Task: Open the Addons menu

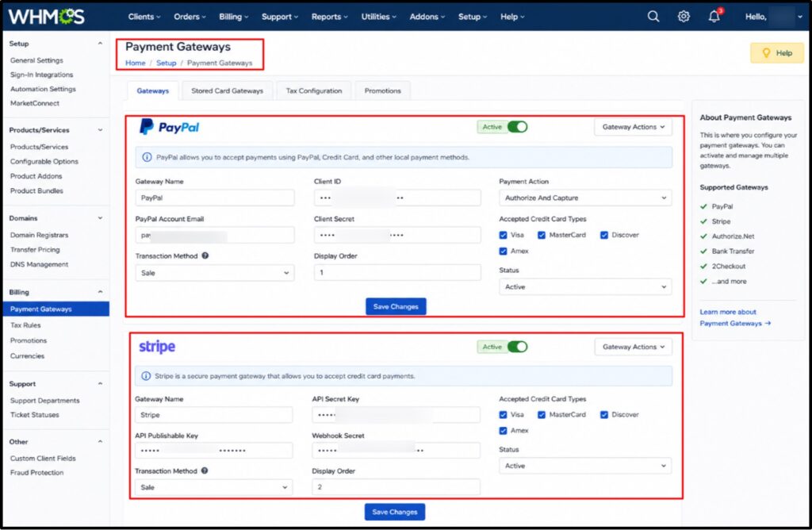Action: coord(427,17)
